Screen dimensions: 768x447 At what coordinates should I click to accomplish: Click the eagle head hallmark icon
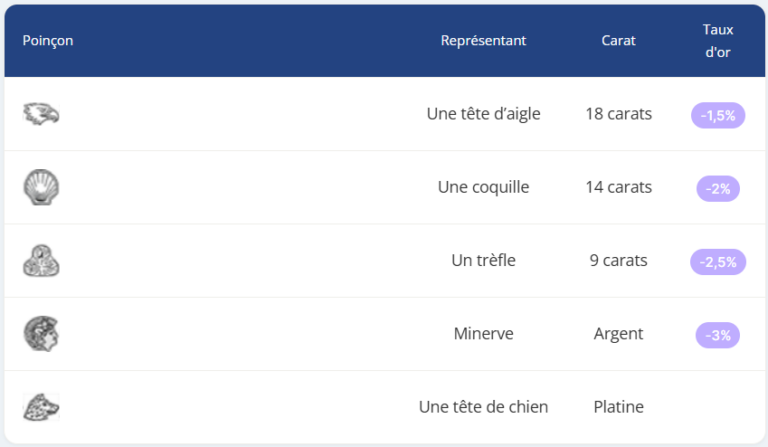(x=41, y=114)
